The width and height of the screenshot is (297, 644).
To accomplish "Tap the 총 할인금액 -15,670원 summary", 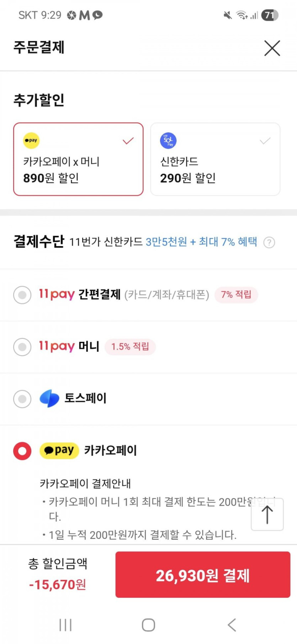I will point(58,574).
